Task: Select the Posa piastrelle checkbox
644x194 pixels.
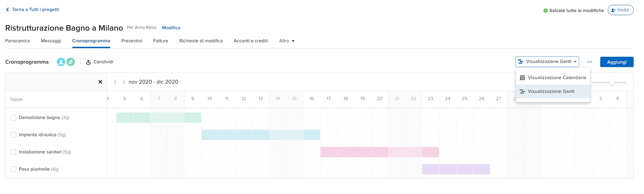Action: click(x=13, y=169)
